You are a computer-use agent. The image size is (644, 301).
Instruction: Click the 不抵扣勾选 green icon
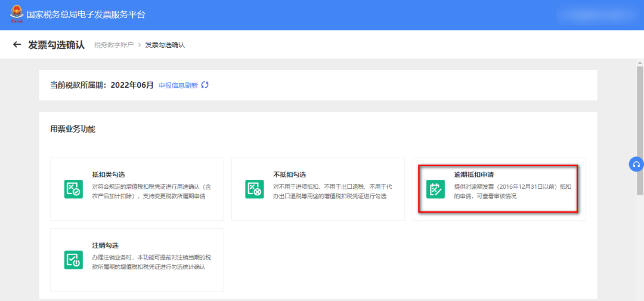[255, 189]
